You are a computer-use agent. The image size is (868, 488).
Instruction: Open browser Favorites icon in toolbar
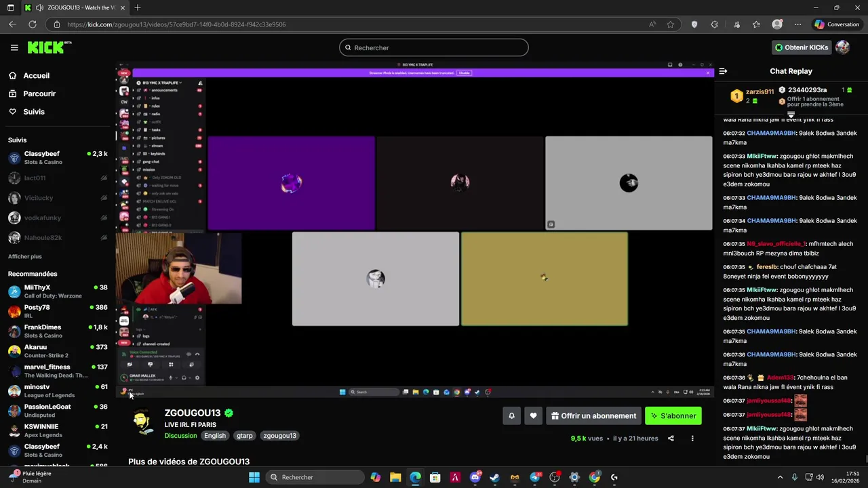point(756,24)
